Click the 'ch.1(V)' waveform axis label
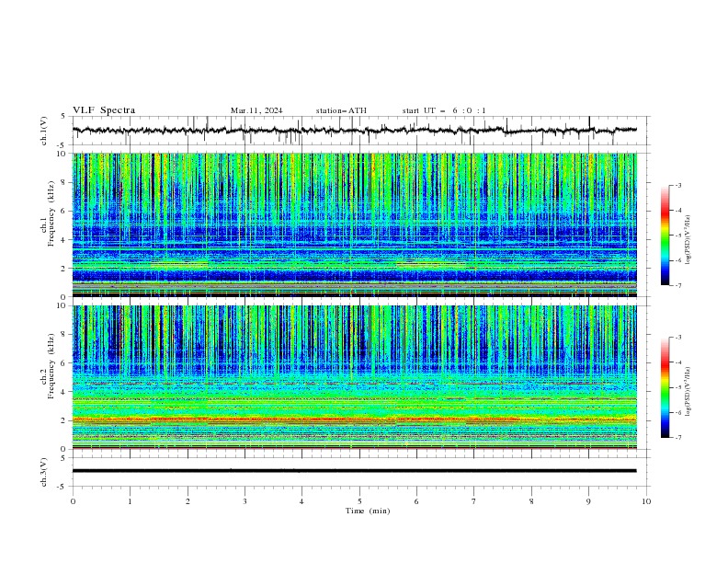The width and height of the screenshot is (728, 563). 43,131
